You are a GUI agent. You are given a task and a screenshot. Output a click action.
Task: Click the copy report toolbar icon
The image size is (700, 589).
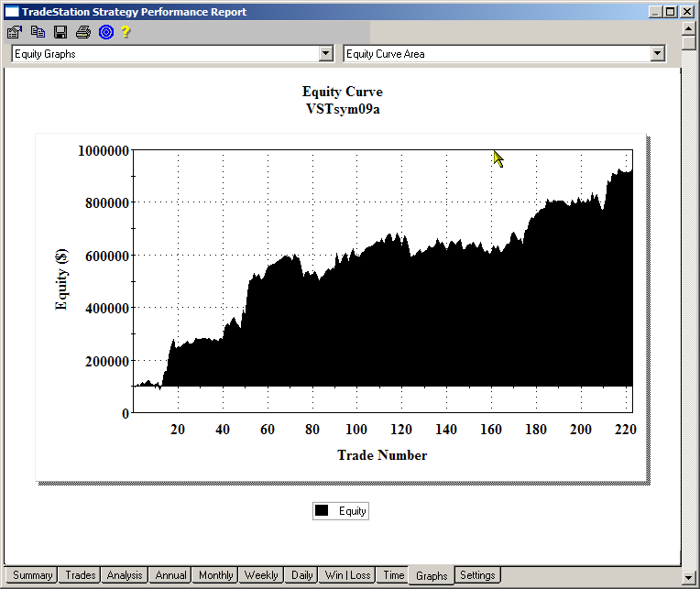click(38, 32)
